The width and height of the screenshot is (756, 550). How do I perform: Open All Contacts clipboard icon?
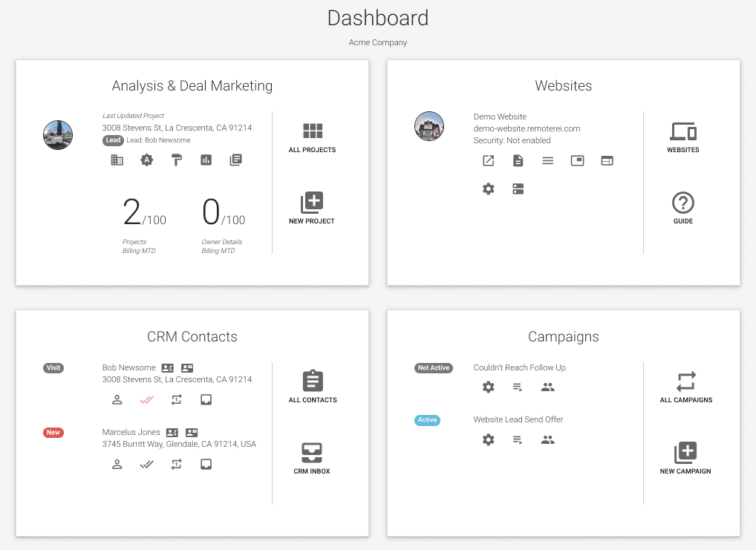coord(313,381)
